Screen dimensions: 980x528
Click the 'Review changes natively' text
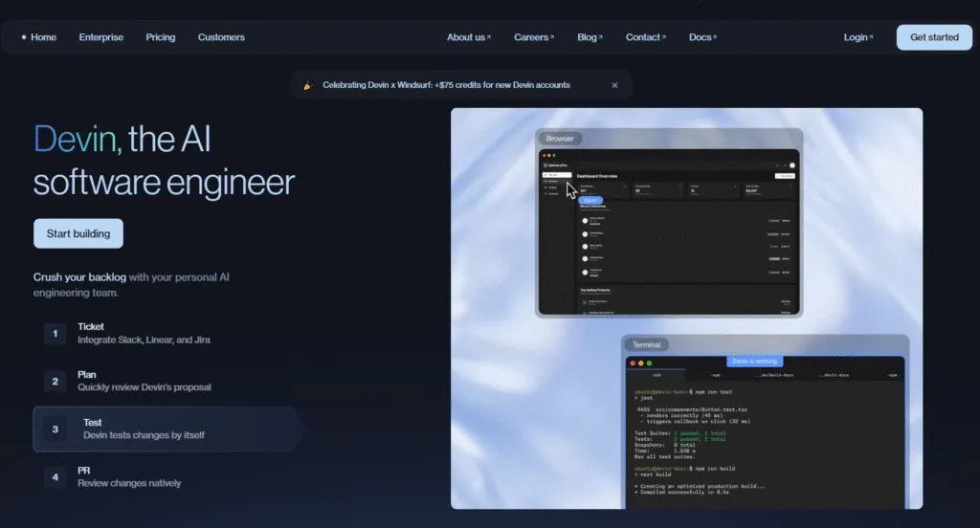click(x=129, y=483)
